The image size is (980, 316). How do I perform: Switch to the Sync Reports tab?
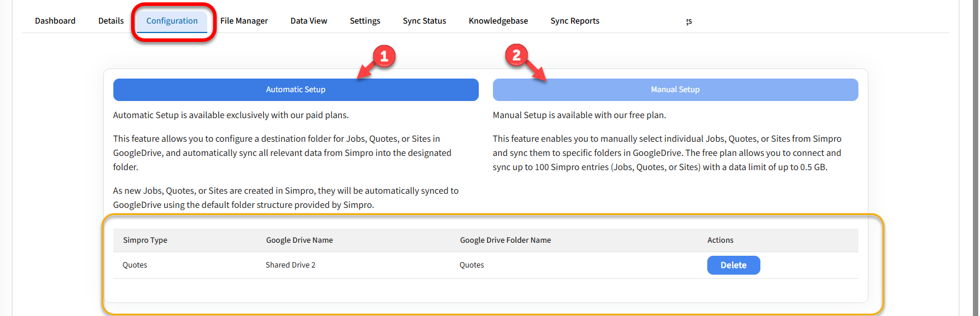[x=574, y=21]
